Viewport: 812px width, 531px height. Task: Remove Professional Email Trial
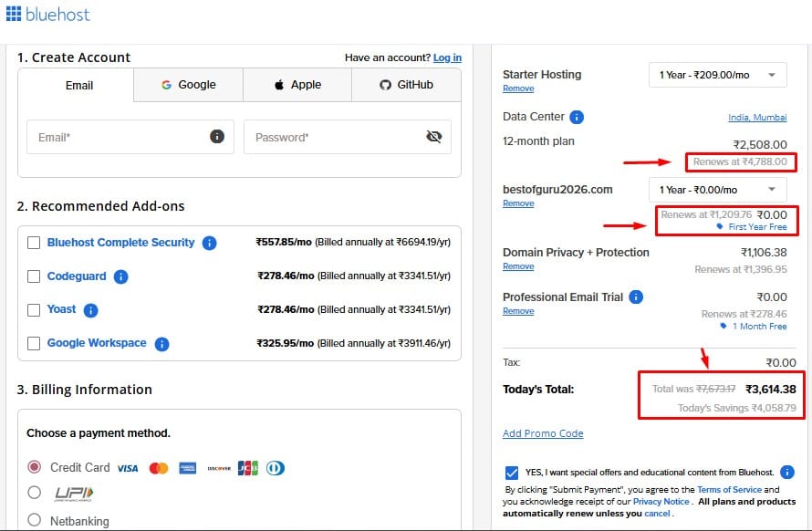point(518,311)
